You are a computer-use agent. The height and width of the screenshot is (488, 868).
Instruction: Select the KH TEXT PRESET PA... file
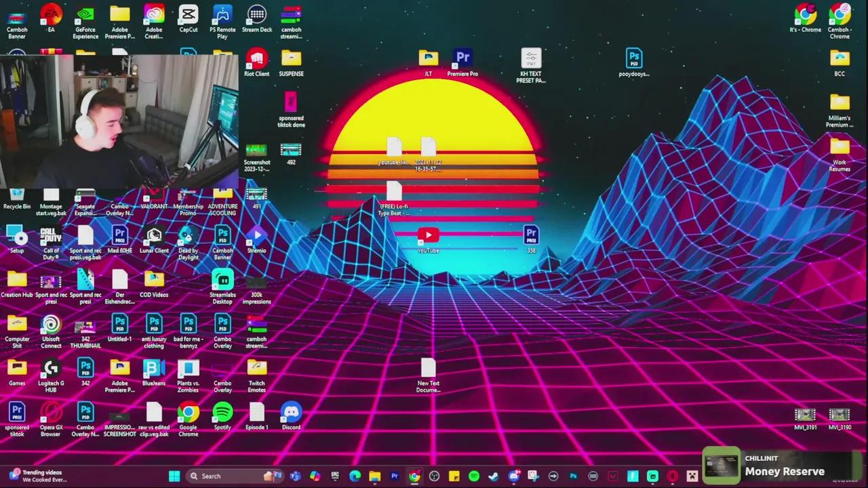pyautogui.click(x=531, y=66)
